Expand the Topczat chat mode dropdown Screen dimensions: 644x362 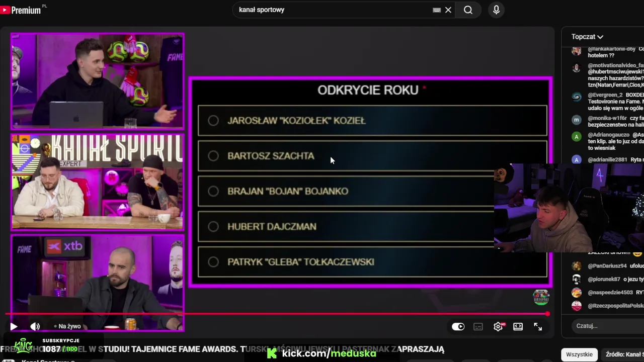point(587,37)
